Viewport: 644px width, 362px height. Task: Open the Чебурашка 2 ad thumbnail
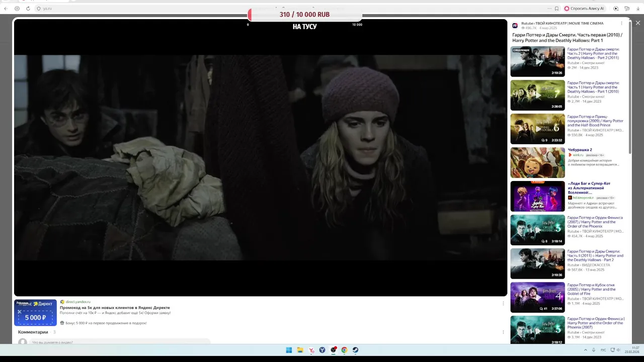[x=537, y=162]
